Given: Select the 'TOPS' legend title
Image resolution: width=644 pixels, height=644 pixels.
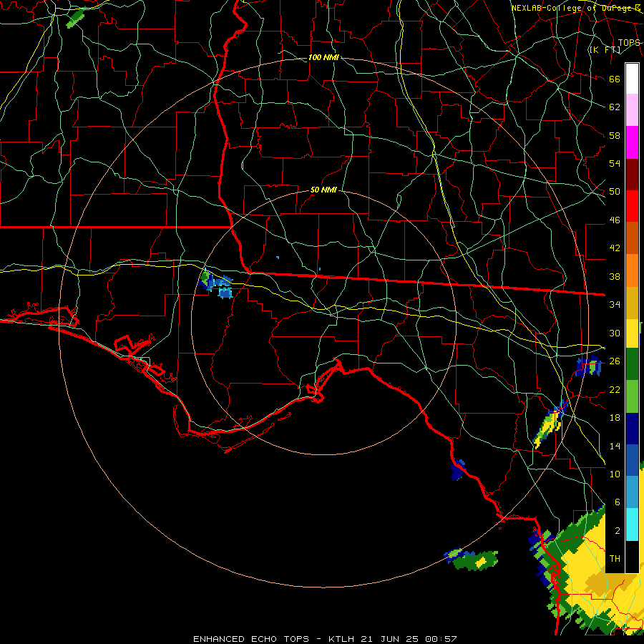Looking at the screenshot, I should pos(629,43).
